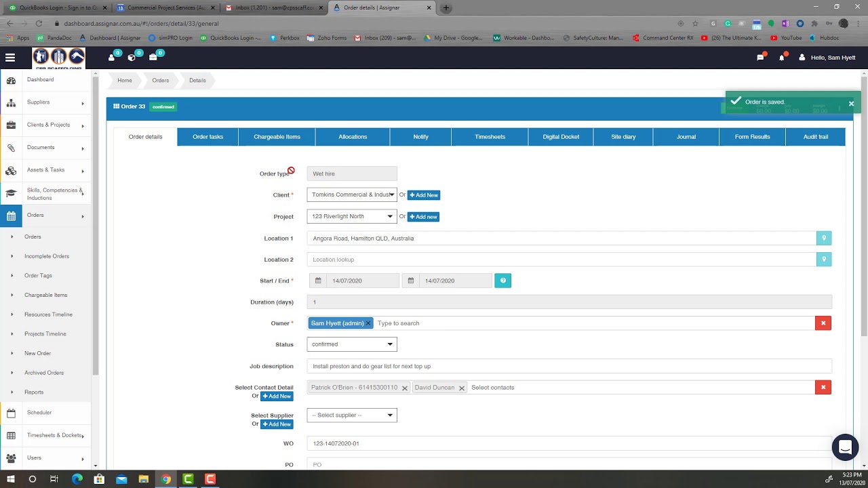
Task: Click Add new button next to Project
Action: click(423, 217)
